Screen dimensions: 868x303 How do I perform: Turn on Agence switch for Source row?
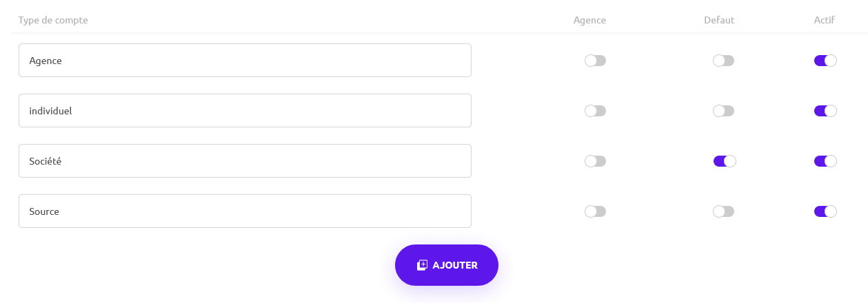coord(595,211)
